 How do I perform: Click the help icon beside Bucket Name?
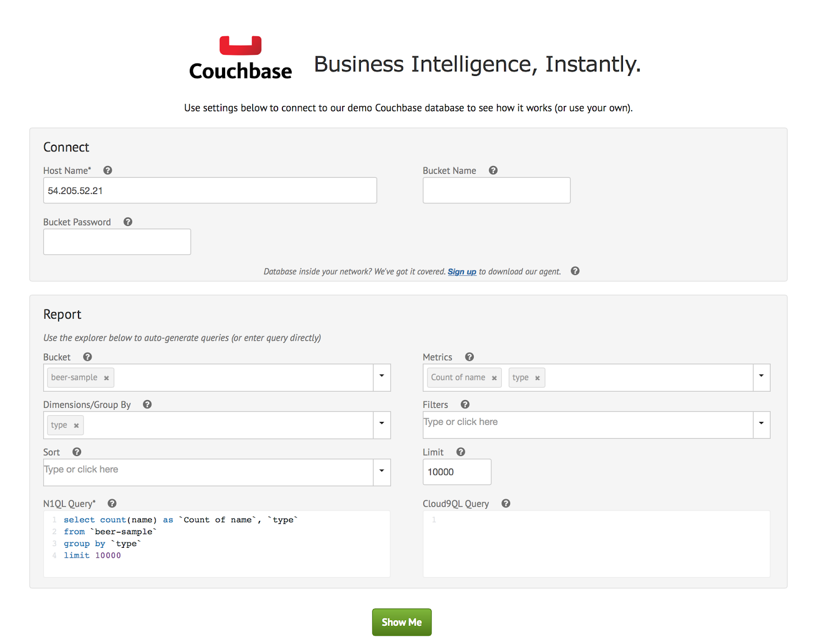(x=493, y=170)
